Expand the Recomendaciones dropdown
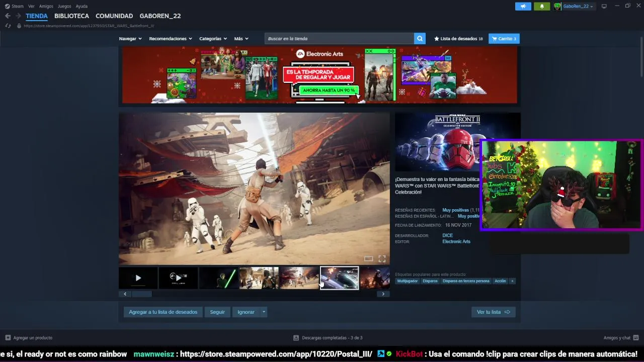The height and width of the screenshot is (362, 644). [x=171, y=39]
